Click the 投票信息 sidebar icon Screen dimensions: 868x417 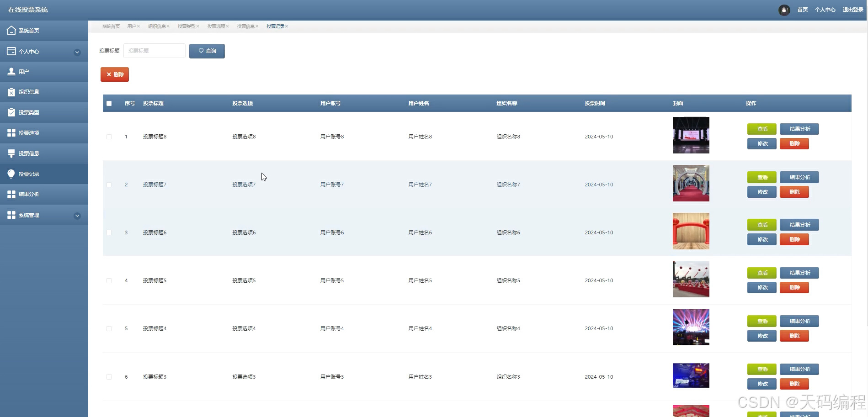tap(11, 153)
